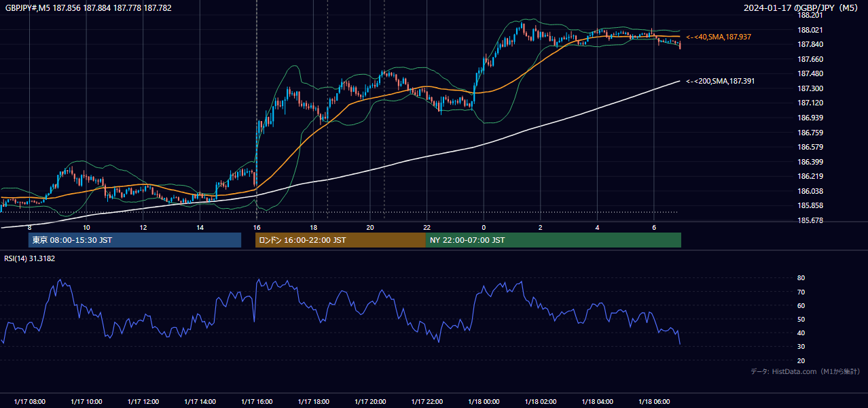Click the 1/17 16:00 time axis label
This screenshot has height=408, width=868.
coord(256,401)
